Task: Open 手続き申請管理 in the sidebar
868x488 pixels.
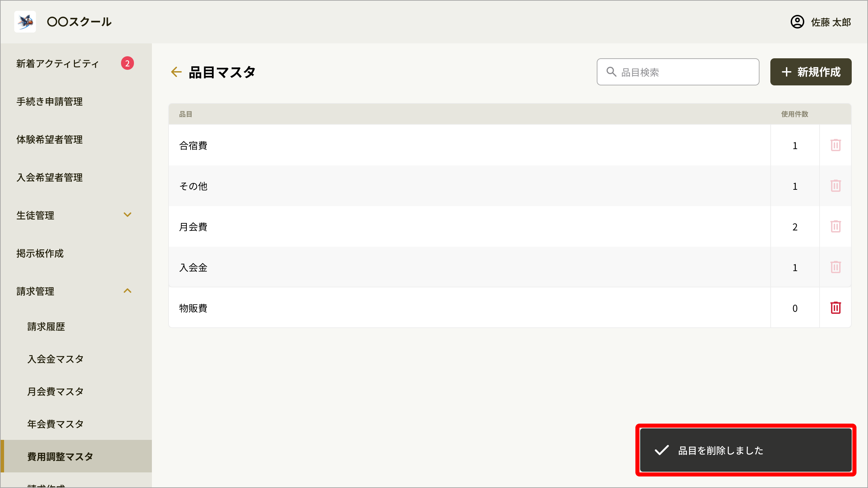Action: [x=50, y=102]
